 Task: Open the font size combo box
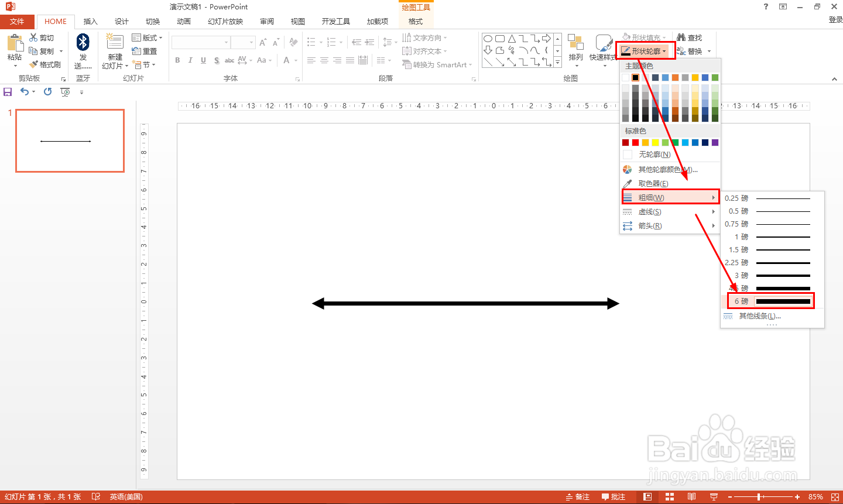[x=242, y=43]
